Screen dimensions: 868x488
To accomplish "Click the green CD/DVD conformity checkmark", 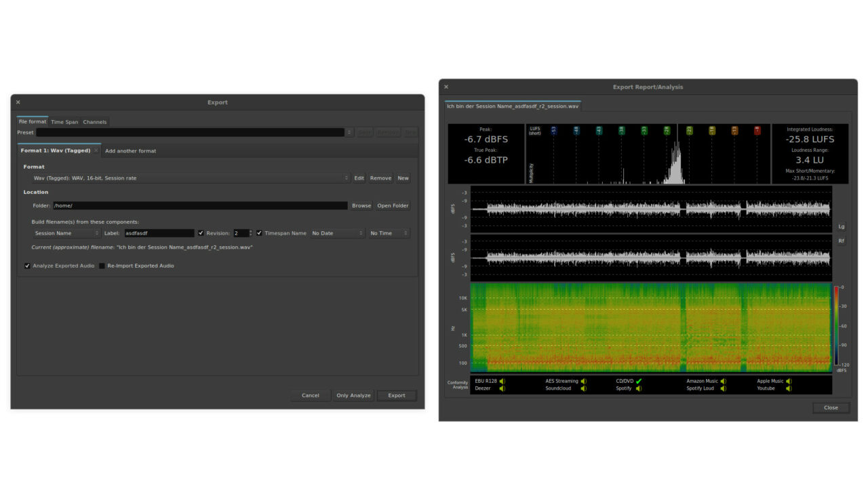I will coord(638,381).
